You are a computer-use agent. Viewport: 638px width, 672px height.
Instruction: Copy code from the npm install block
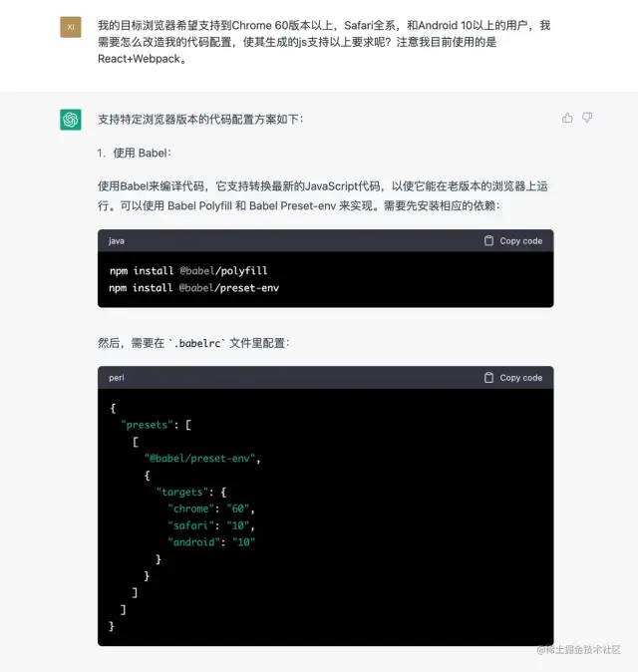[513, 241]
